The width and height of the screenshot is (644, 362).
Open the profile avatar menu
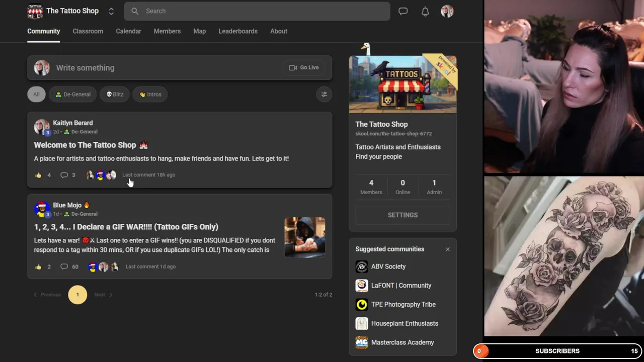447,11
